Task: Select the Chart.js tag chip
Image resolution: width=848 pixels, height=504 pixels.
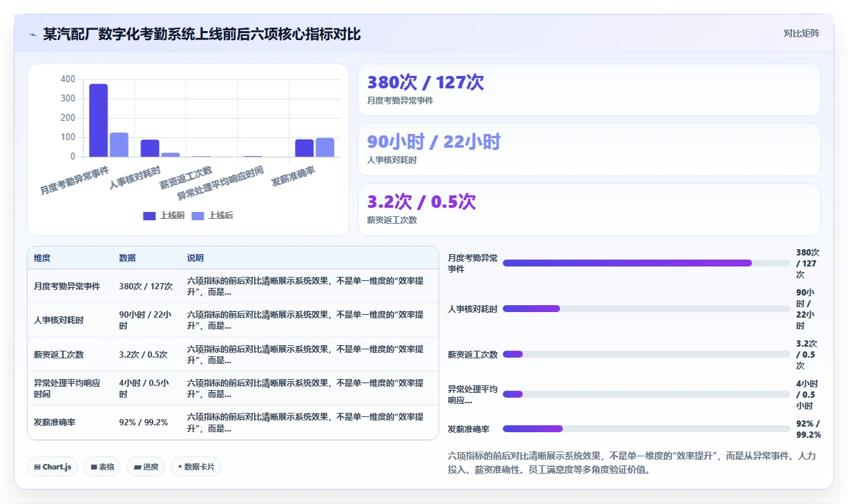Action: point(52,467)
